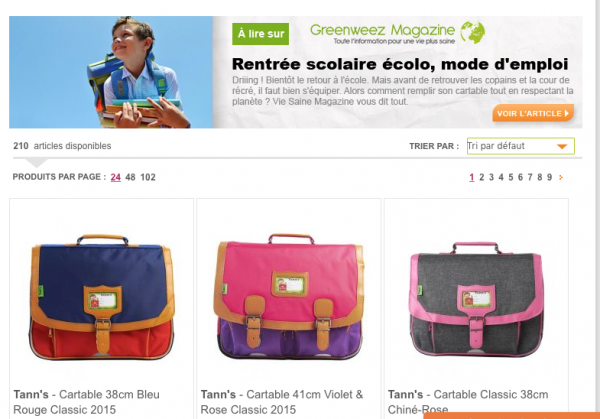Click the À lire sur green badge
Image resolution: width=600 pixels, height=419 pixels.
261,34
